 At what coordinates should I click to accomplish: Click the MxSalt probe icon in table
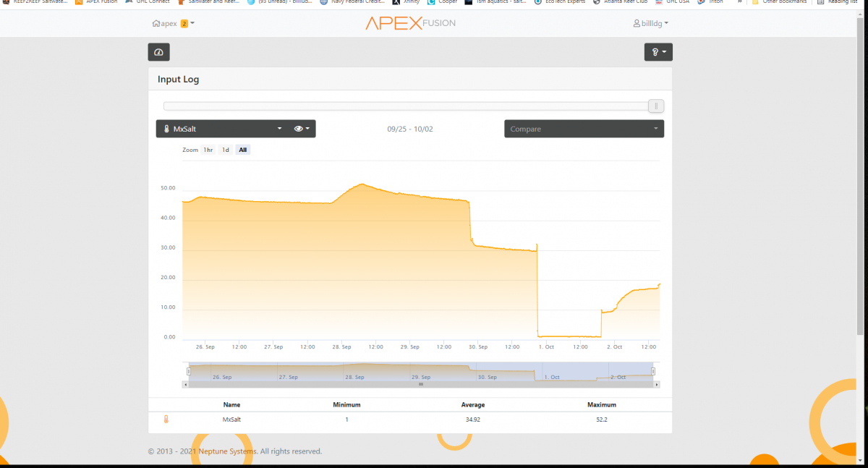coord(166,419)
